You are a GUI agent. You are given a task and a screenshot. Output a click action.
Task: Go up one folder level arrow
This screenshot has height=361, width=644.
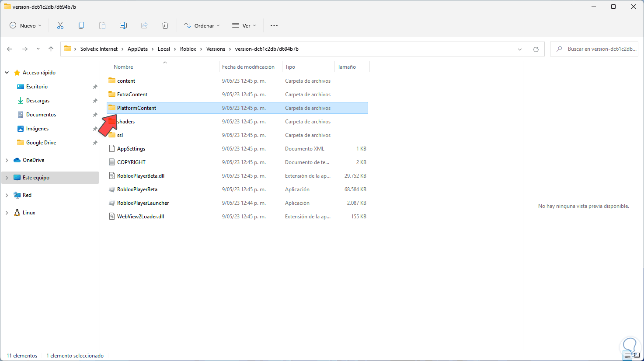[x=51, y=49]
